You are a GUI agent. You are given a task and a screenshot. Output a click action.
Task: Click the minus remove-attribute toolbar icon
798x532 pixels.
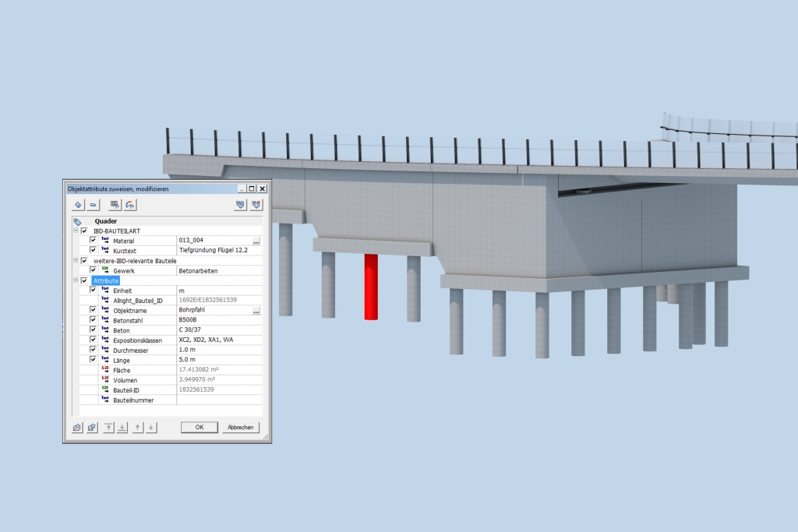(93, 205)
